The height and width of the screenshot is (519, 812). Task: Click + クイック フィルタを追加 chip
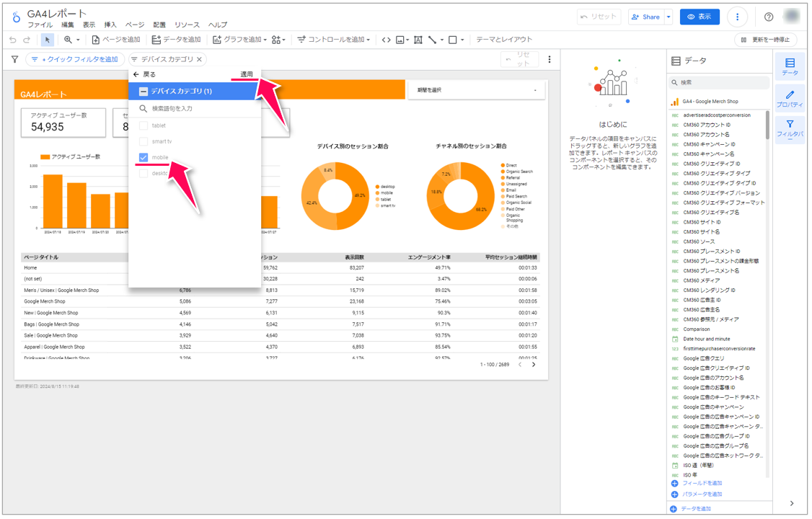point(75,60)
